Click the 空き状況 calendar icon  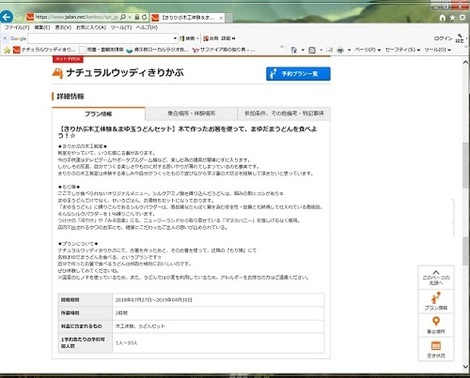click(x=436, y=349)
